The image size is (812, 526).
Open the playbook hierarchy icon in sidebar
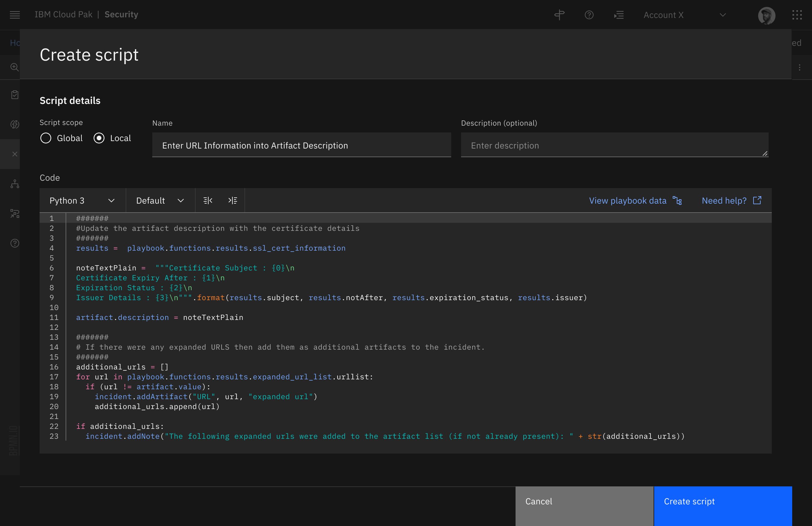pyautogui.click(x=14, y=183)
